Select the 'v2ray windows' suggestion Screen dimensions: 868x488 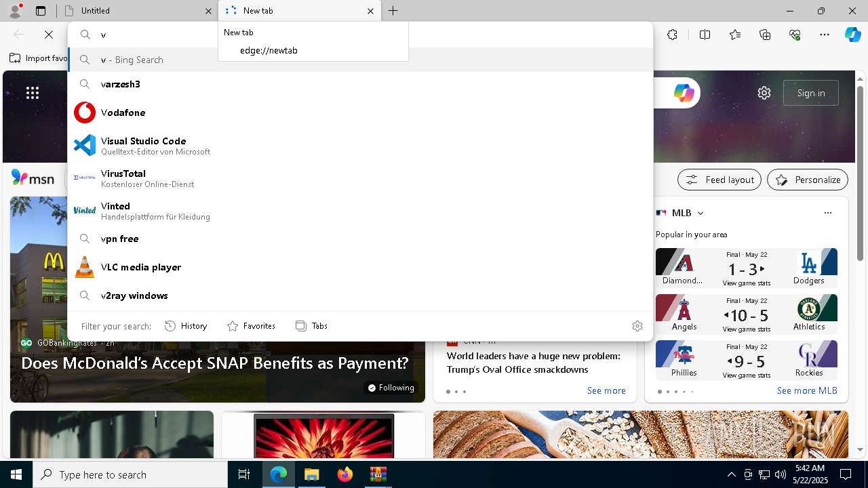tap(359, 296)
